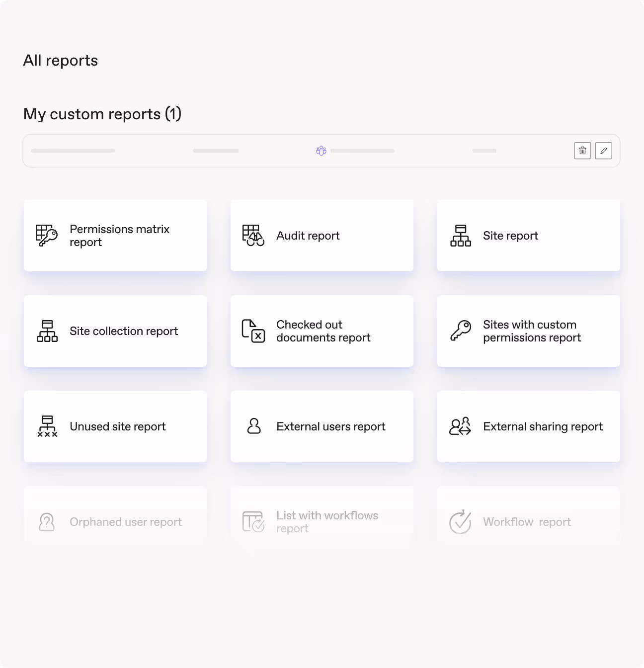The width and height of the screenshot is (644, 668).
Task: Click the purple Teams group icon
Action: [322, 151]
